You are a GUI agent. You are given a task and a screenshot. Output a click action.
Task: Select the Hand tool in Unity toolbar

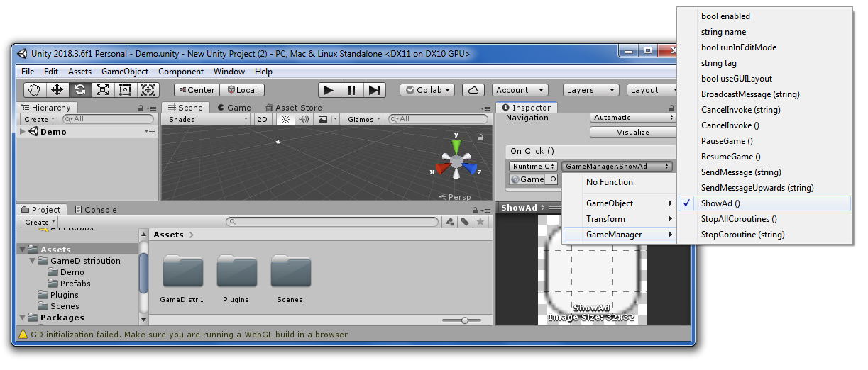point(35,90)
